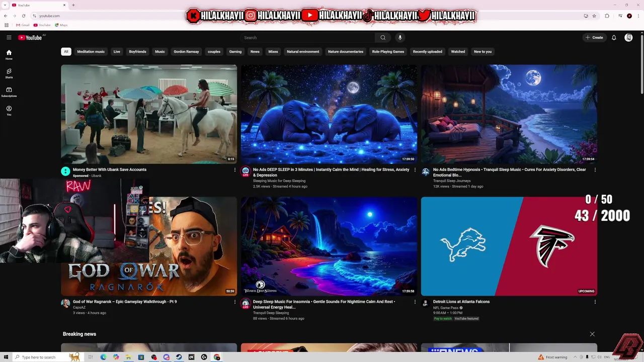Start voice search with the microphone
The height and width of the screenshot is (362, 644).
(400, 38)
